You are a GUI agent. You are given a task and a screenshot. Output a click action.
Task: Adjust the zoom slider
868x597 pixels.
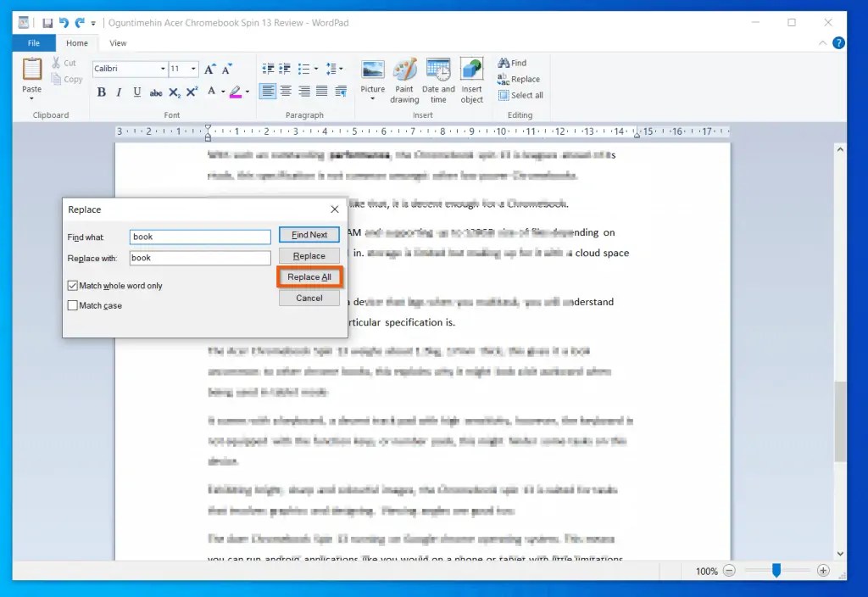click(776, 571)
